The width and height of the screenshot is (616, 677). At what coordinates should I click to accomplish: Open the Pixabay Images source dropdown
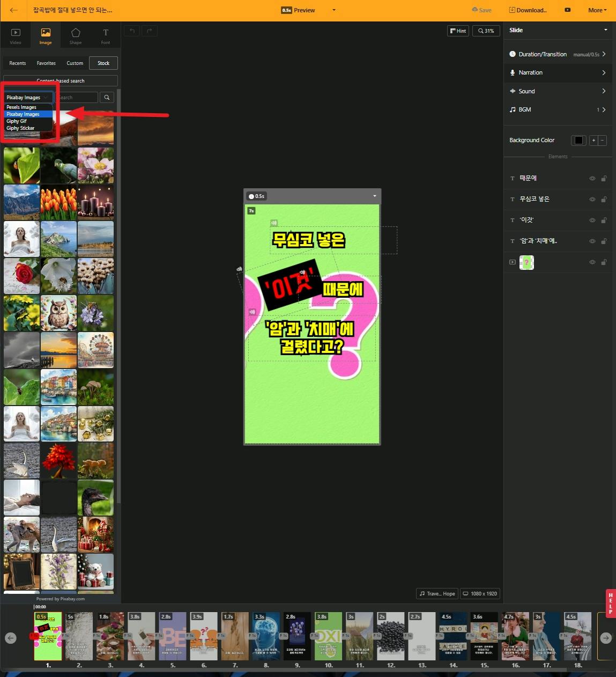pos(29,97)
